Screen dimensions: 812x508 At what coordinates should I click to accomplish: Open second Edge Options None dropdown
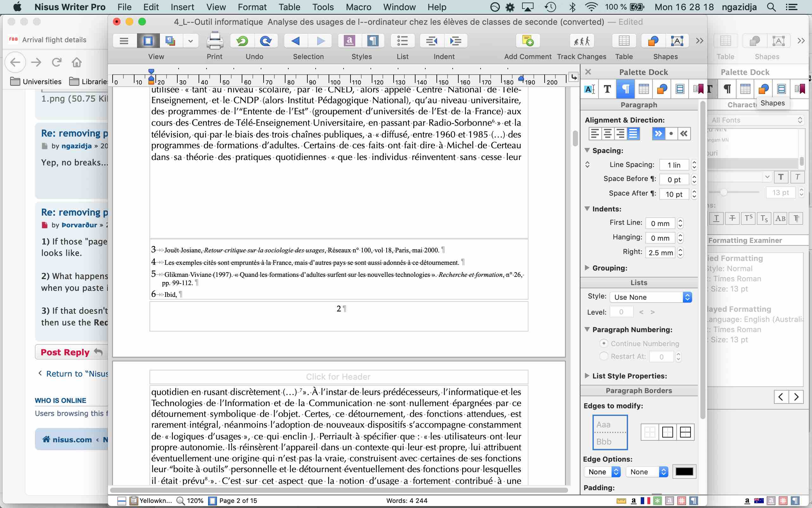647,472
